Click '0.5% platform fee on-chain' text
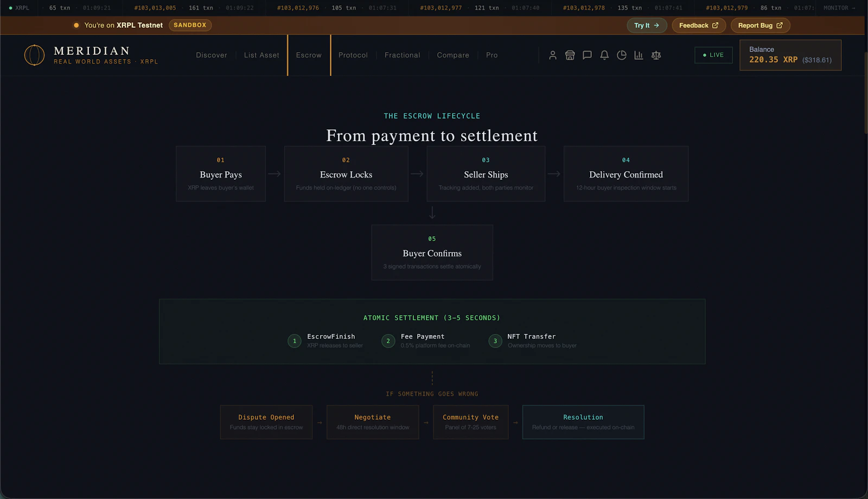This screenshot has height=499, width=868. [x=436, y=345]
